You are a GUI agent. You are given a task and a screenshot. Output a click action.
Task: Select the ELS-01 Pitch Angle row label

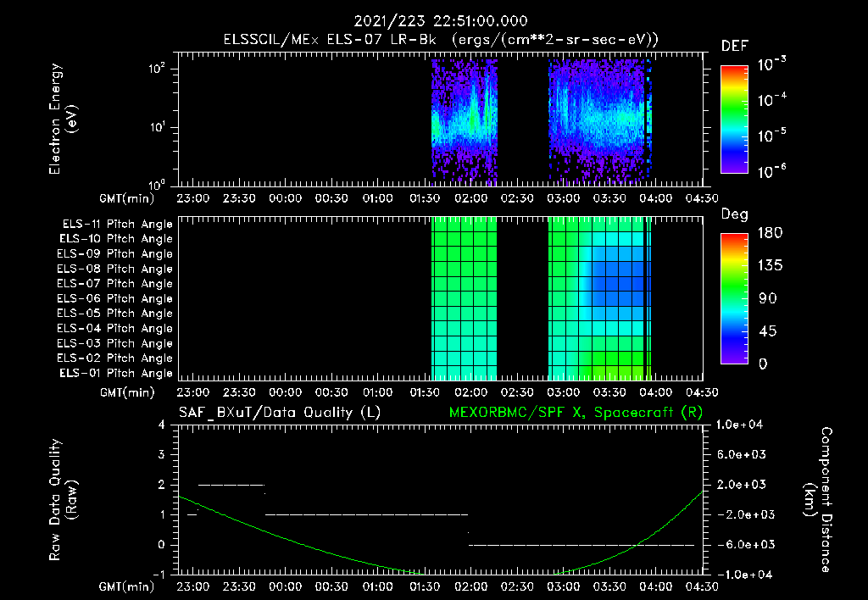(x=116, y=373)
